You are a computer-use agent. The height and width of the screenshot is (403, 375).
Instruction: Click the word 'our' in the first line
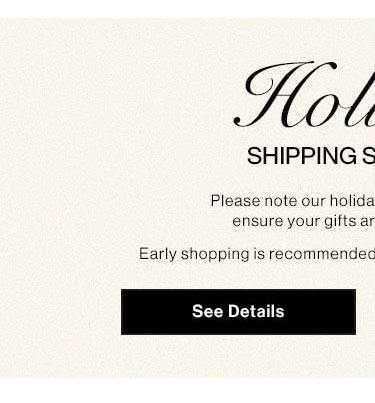click(x=313, y=201)
